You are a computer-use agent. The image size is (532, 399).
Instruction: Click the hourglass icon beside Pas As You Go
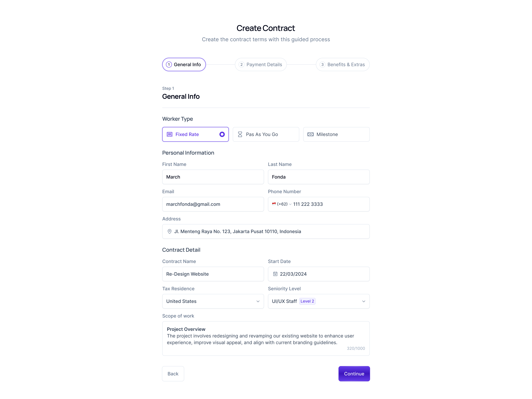pyautogui.click(x=240, y=134)
